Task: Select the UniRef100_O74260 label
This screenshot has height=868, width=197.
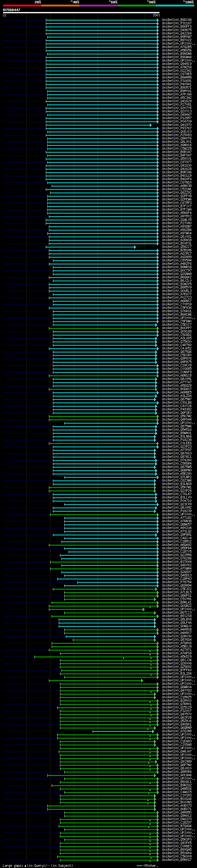Action: tap(177, 460)
